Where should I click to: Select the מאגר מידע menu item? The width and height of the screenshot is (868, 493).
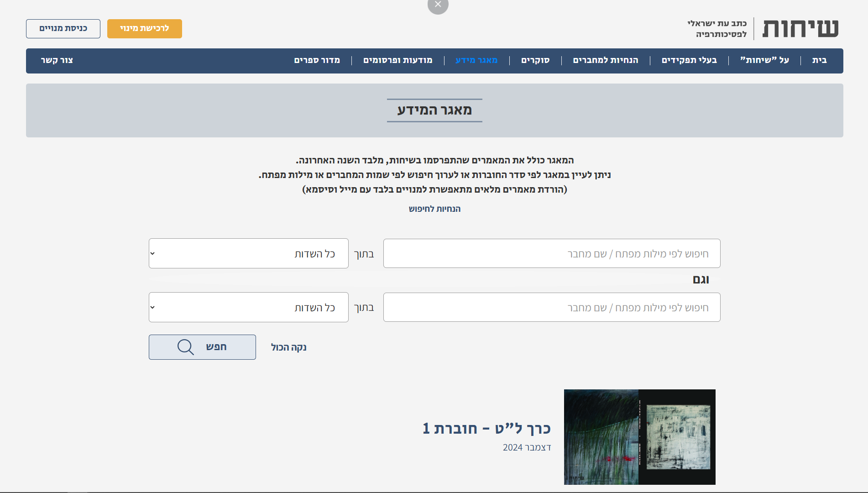476,60
